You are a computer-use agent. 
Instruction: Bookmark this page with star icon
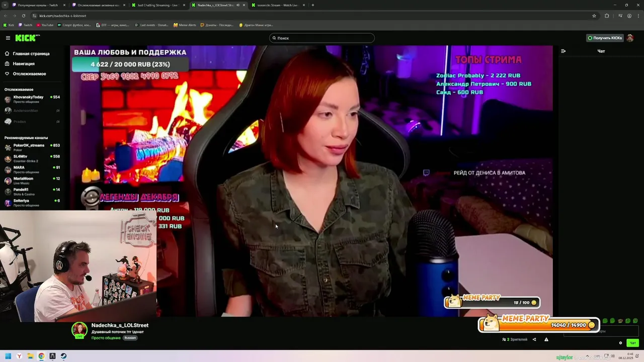[x=594, y=16]
